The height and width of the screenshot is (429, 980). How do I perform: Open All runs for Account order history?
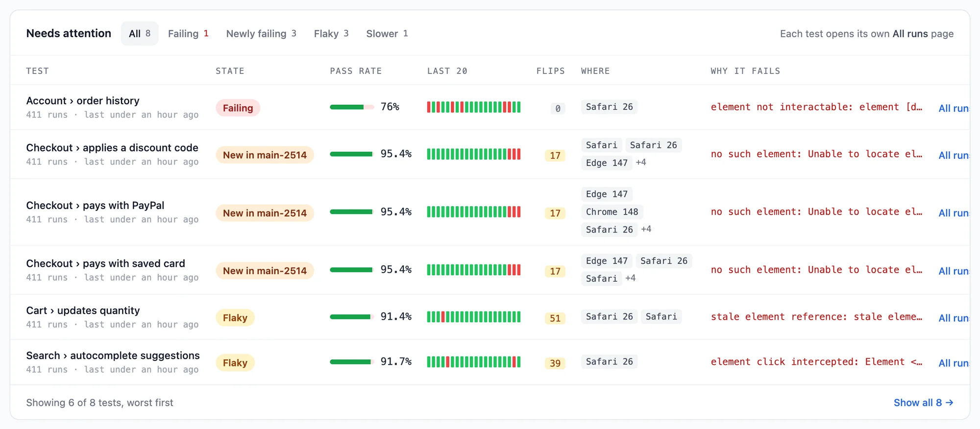point(954,108)
